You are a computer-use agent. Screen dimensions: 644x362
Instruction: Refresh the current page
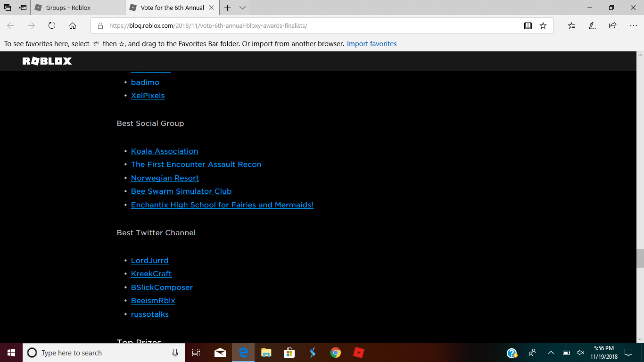click(x=52, y=26)
